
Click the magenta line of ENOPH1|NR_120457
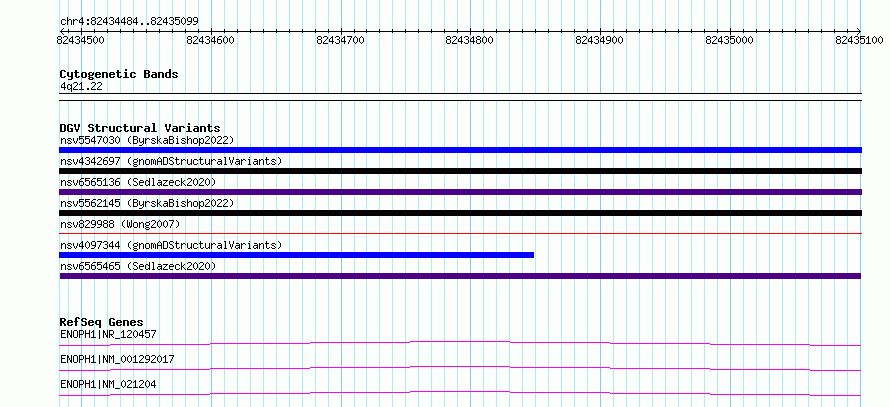coord(460,343)
